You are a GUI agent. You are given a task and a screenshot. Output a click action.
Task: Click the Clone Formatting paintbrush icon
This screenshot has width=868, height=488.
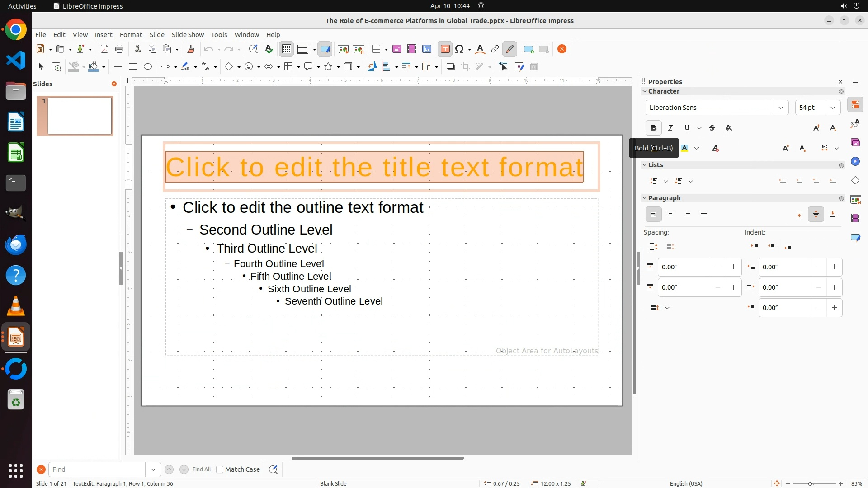click(x=190, y=49)
